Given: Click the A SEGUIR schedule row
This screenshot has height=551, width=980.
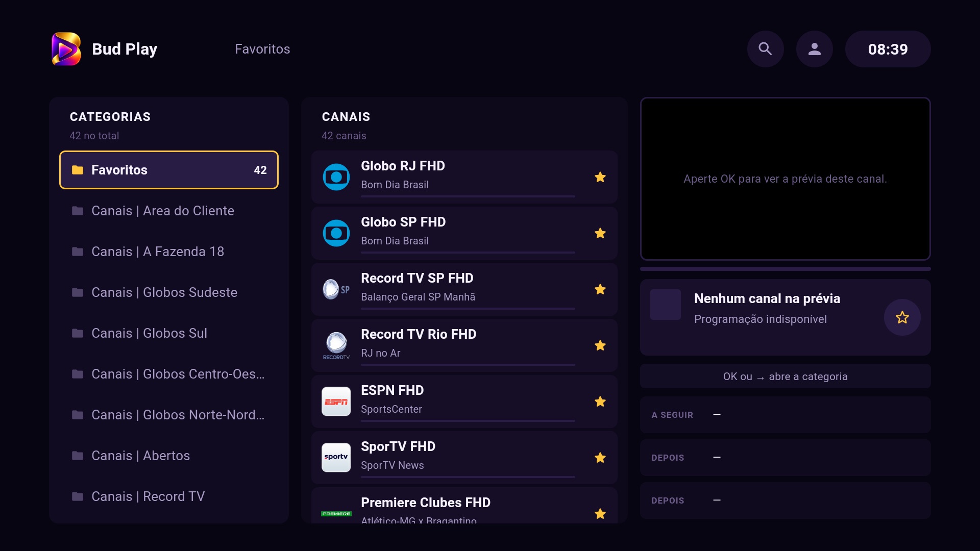Looking at the screenshot, I should [786, 415].
